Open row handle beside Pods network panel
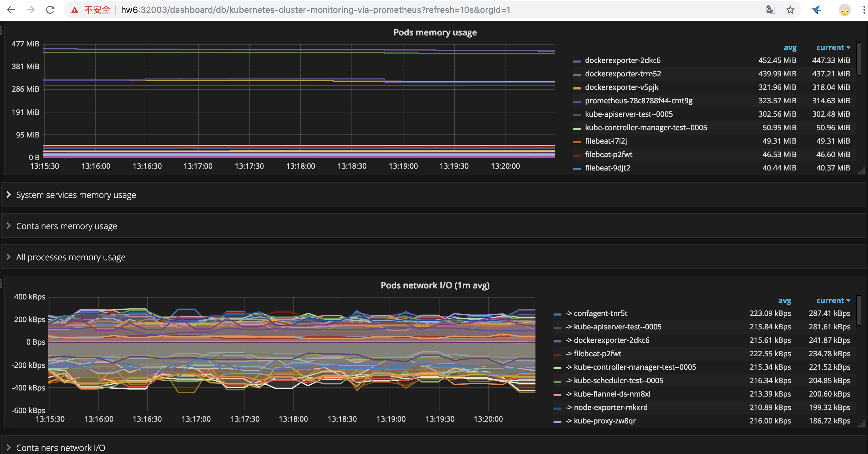This screenshot has height=454, width=868. click(1, 283)
